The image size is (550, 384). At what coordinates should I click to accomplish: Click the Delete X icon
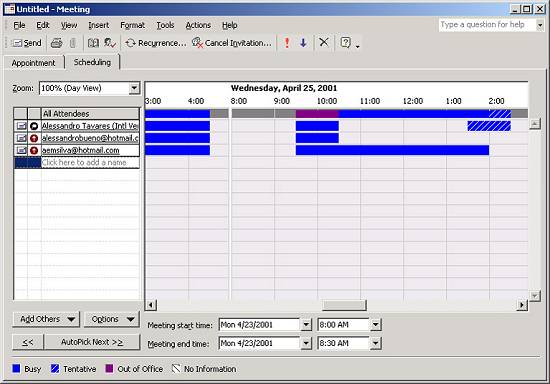324,42
